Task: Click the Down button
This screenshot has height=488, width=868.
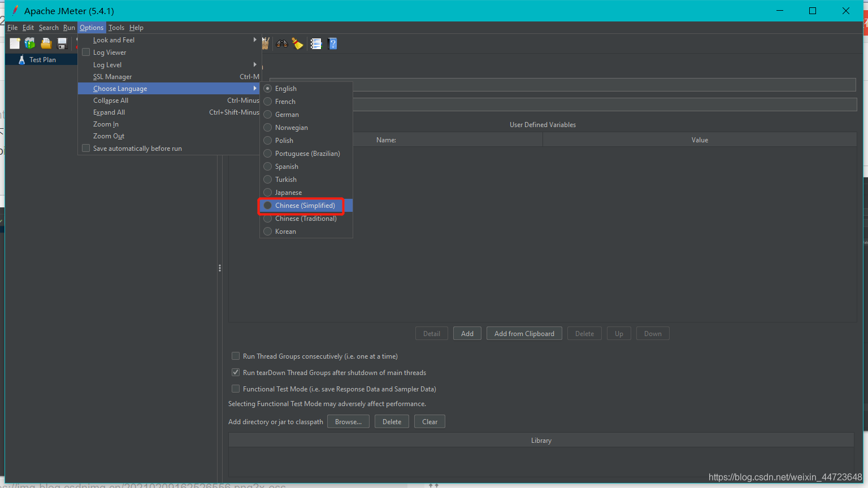Action: pyautogui.click(x=653, y=334)
